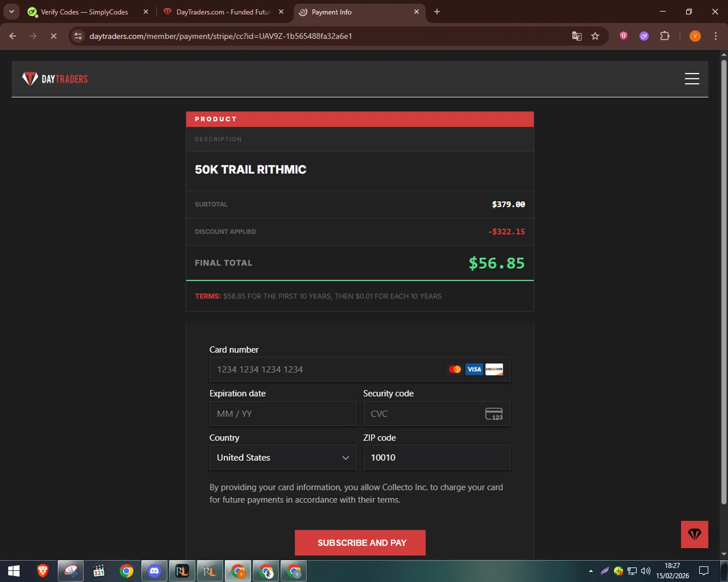Image resolution: width=728 pixels, height=582 pixels.
Task: Click the page vertical scrollbar
Action: pos(724,281)
